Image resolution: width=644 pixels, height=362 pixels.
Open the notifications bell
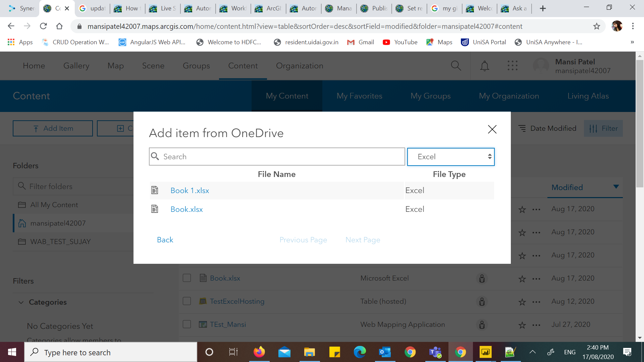(x=485, y=66)
